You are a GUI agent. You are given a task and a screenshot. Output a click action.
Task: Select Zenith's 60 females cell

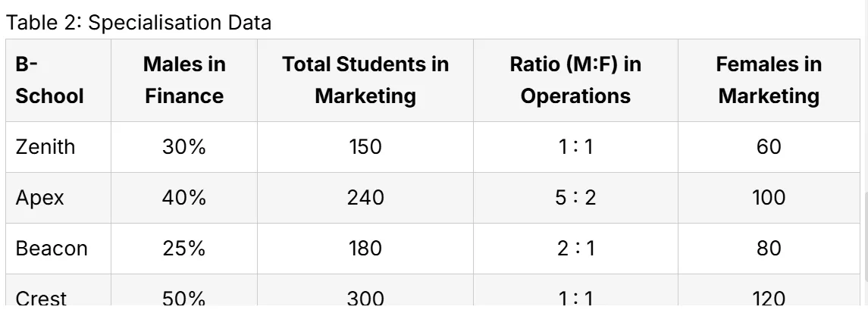pos(769,147)
